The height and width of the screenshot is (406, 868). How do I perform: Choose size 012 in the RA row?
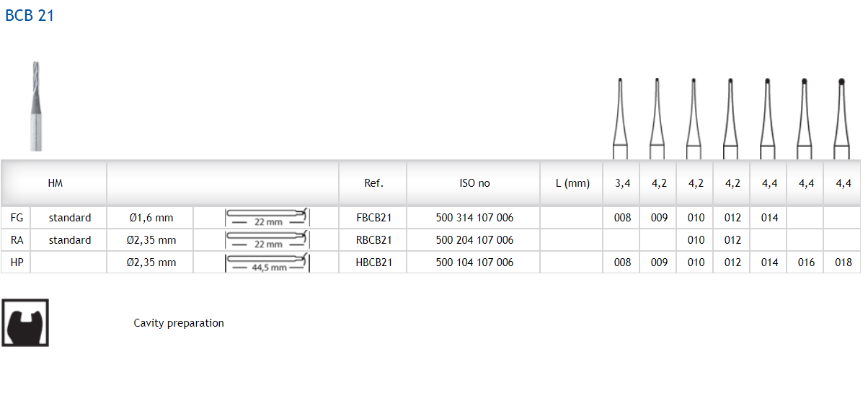(732, 239)
